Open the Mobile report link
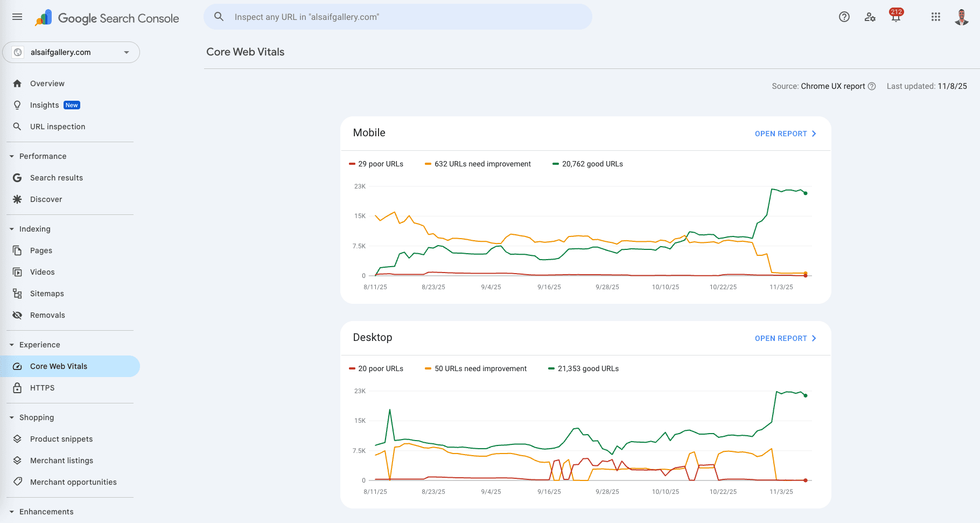 [x=786, y=134]
